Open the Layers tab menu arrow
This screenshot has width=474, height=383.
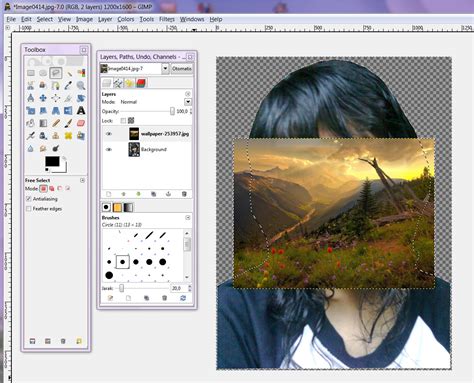pos(188,94)
